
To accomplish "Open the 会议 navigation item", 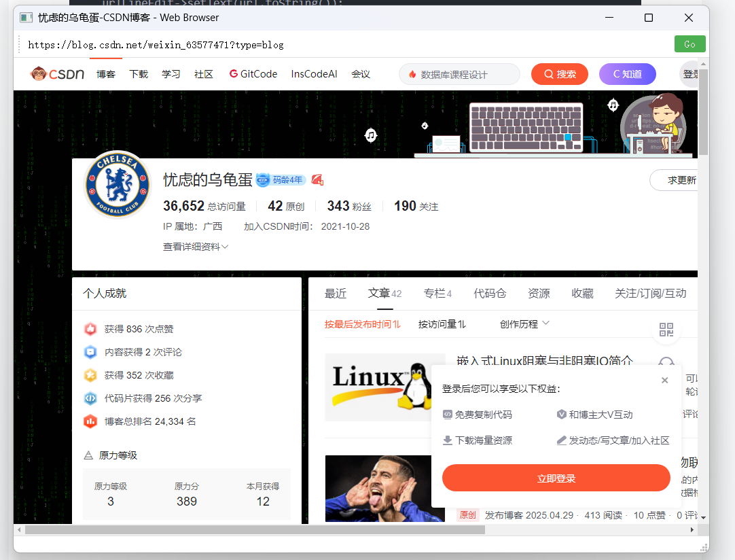I will pos(361,74).
